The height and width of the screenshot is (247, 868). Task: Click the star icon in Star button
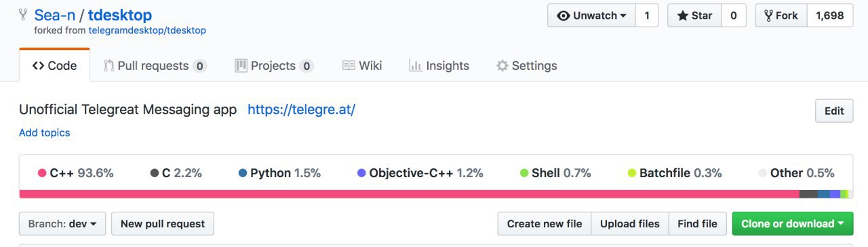tap(682, 16)
